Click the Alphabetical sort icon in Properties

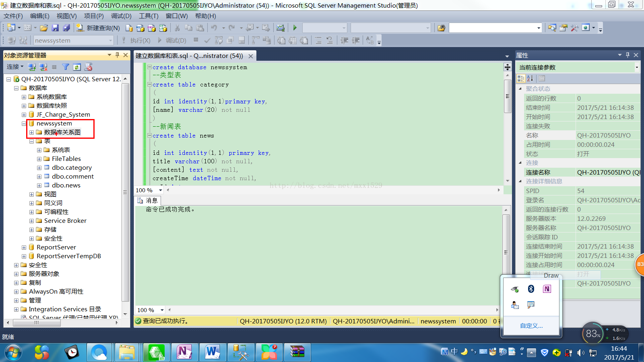pos(530,78)
